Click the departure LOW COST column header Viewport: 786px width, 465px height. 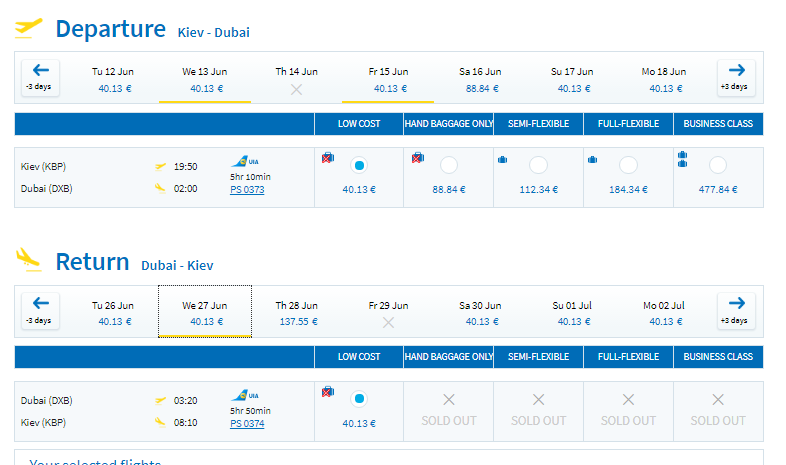tap(359, 124)
